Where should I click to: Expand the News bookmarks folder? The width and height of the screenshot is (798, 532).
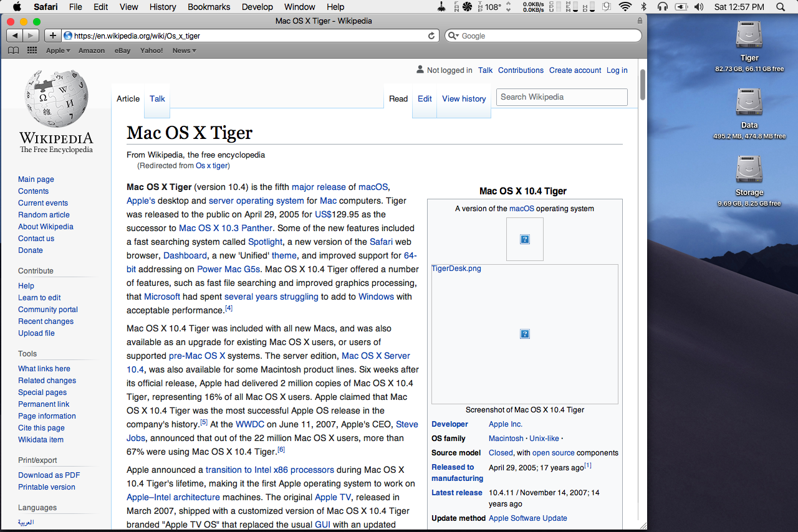coord(184,50)
